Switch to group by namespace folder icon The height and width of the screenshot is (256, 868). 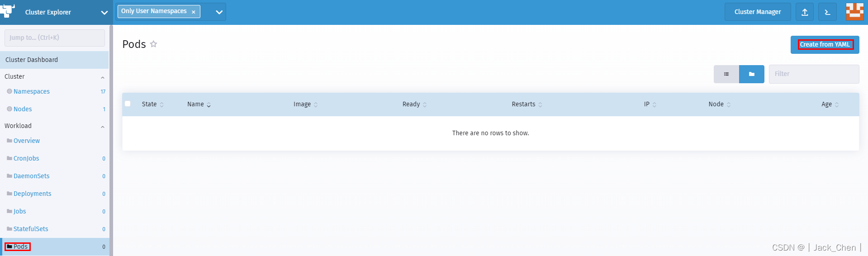tap(752, 74)
